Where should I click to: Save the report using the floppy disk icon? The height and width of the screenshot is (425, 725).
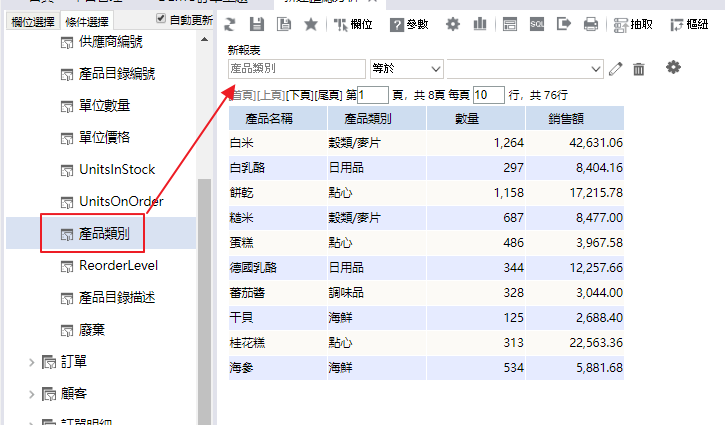[x=257, y=24]
